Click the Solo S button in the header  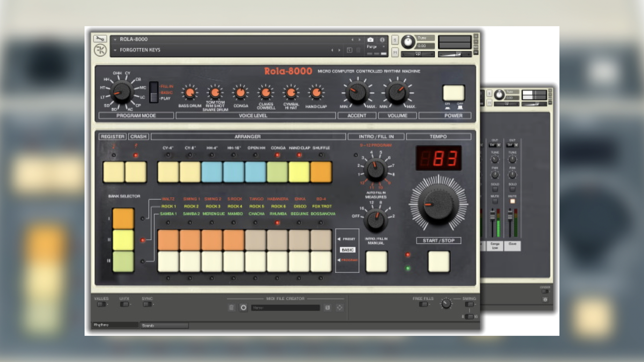pos(395,40)
